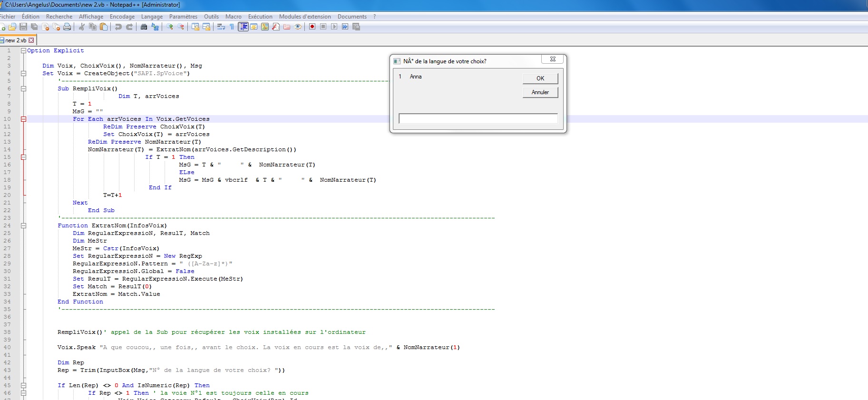Create a new document via toolbar icon
The image size is (868, 400).
pyautogui.click(x=2, y=27)
